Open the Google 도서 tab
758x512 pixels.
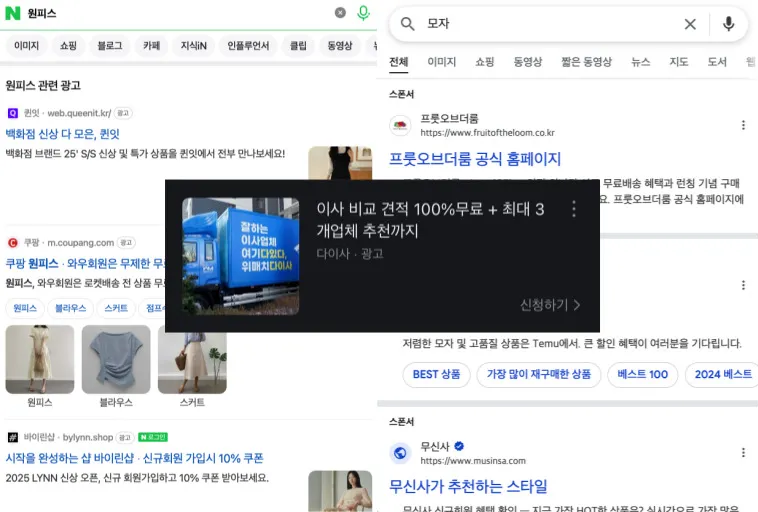coord(717,62)
